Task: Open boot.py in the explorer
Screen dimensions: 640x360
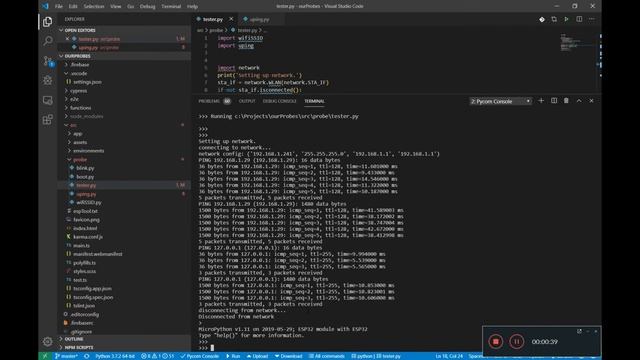Action: pyautogui.click(x=85, y=177)
